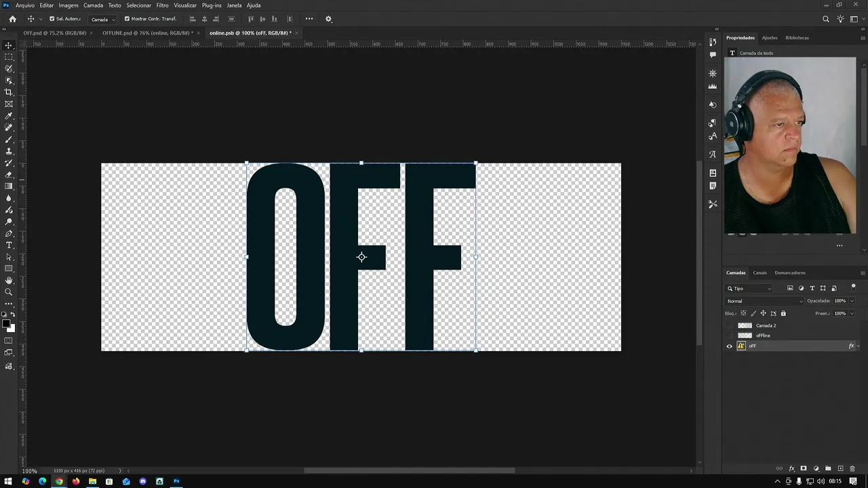
Task: Select the Eraser tool
Action: 9,175
